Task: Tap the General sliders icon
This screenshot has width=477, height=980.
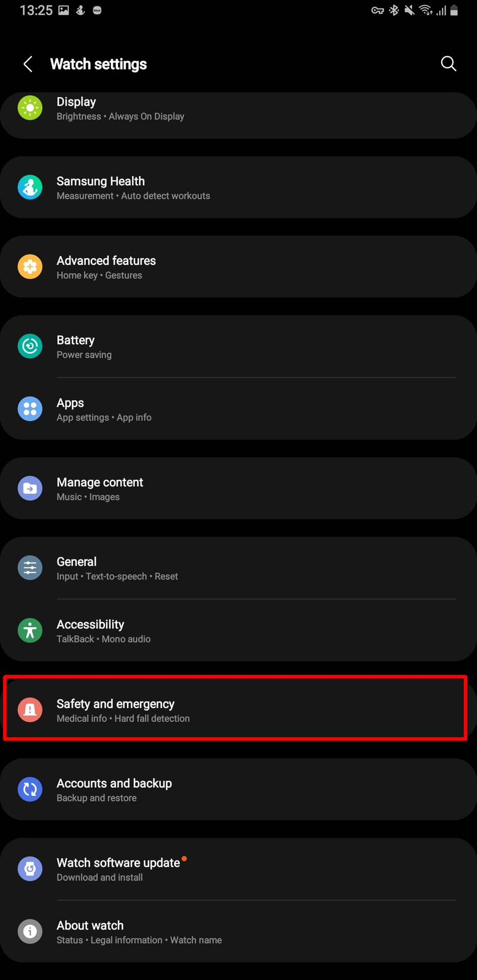Action: [x=30, y=568]
